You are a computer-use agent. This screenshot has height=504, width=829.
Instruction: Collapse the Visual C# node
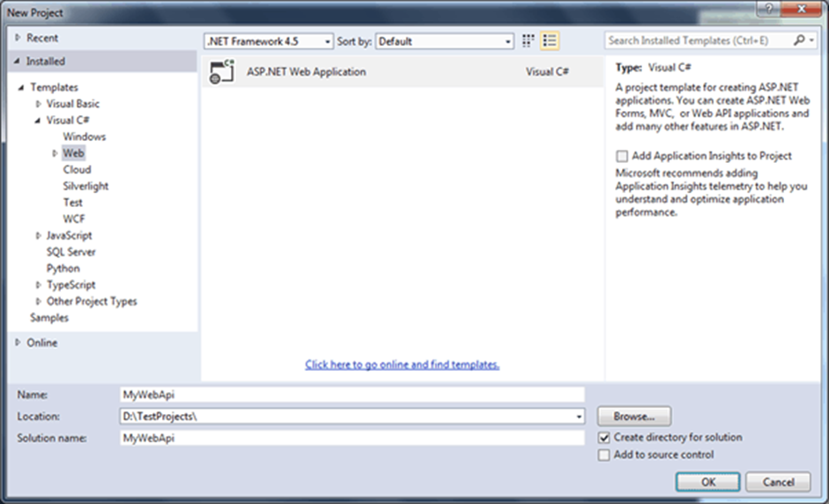[x=38, y=121]
